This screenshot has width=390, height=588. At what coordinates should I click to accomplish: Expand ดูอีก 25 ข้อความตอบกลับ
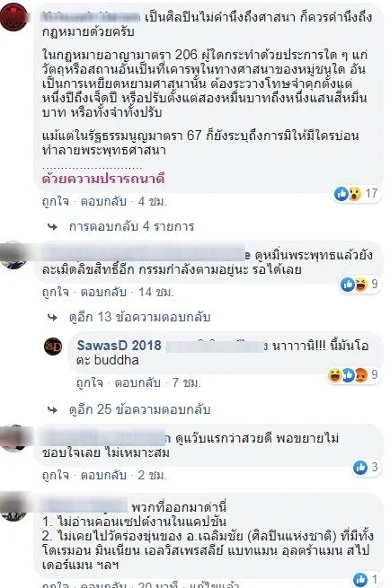[139, 409]
